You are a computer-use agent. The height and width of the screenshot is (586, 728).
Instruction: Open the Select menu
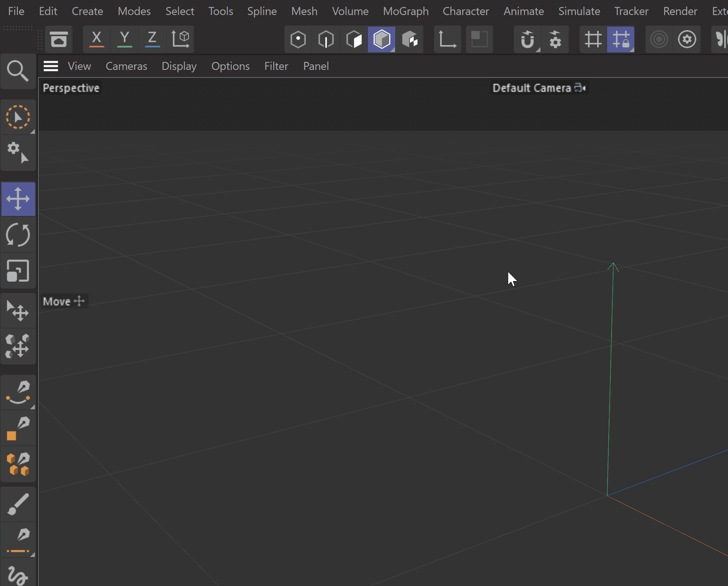pos(180,11)
